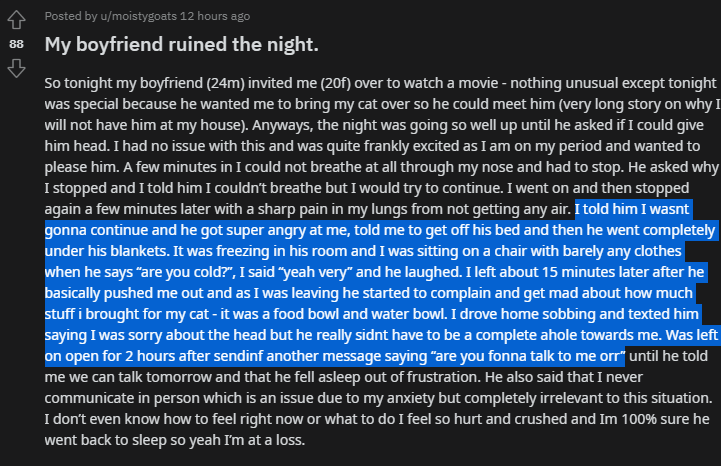Click the '12 hours ago' timestamp

pyautogui.click(x=215, y=16)
